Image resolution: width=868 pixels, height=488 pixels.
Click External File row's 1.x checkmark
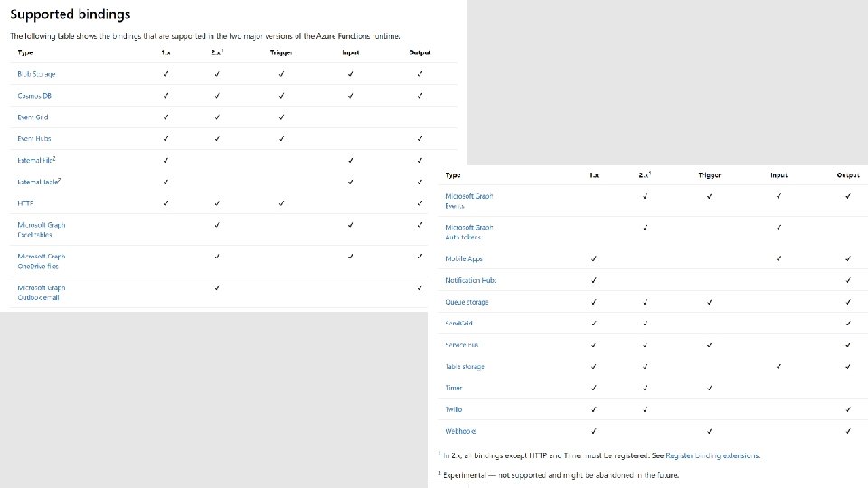(x=165, y=160)
